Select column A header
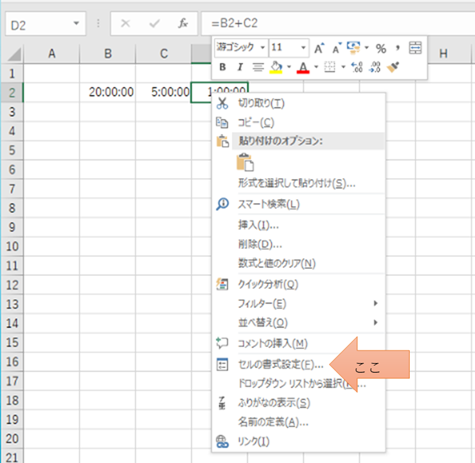 click(x=52, y=54)
